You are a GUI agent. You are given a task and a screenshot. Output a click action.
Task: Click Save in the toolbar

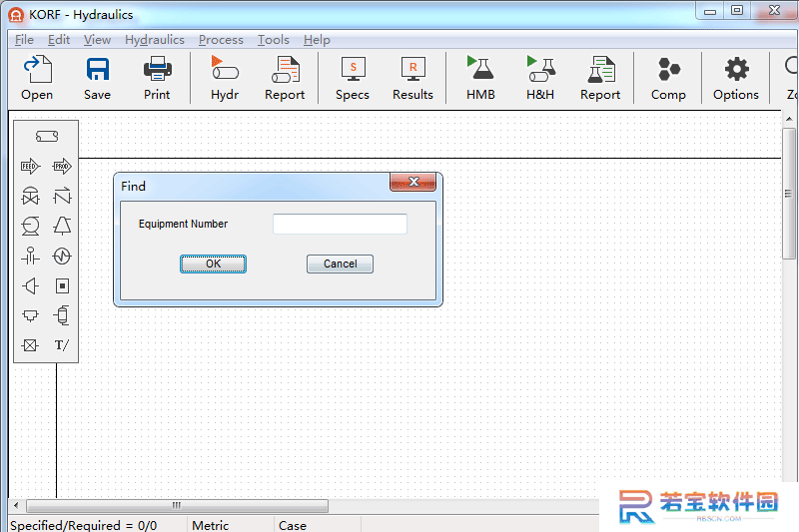[x=97, y=78]
